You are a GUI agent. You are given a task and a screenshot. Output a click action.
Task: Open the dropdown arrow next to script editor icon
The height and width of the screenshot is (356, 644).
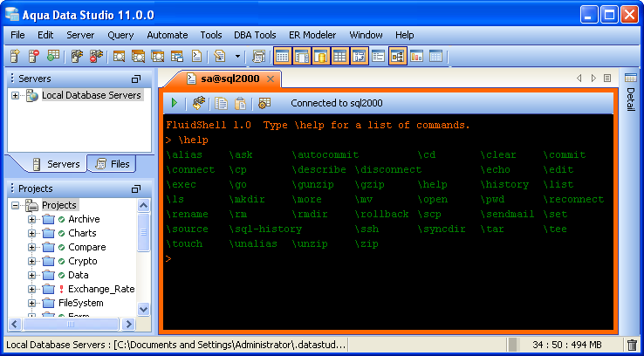tap(237, 56)
